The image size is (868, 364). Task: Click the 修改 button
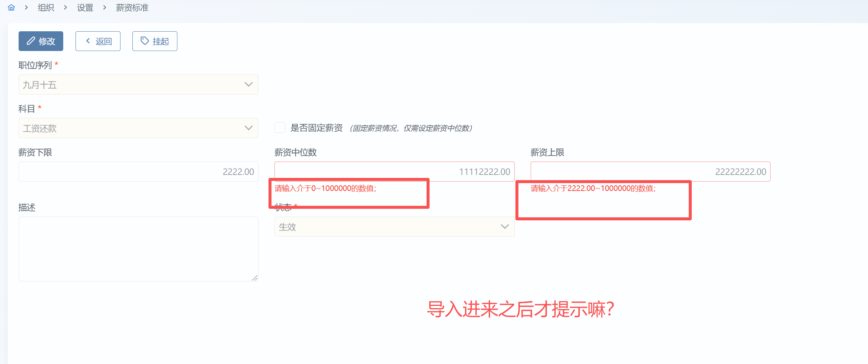coord(41,41)
